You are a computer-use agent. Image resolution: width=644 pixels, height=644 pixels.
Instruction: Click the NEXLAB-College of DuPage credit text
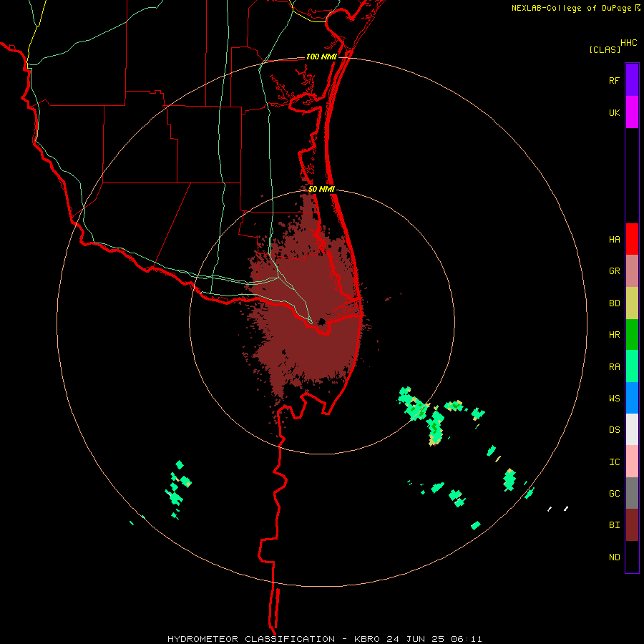point(571,8)
